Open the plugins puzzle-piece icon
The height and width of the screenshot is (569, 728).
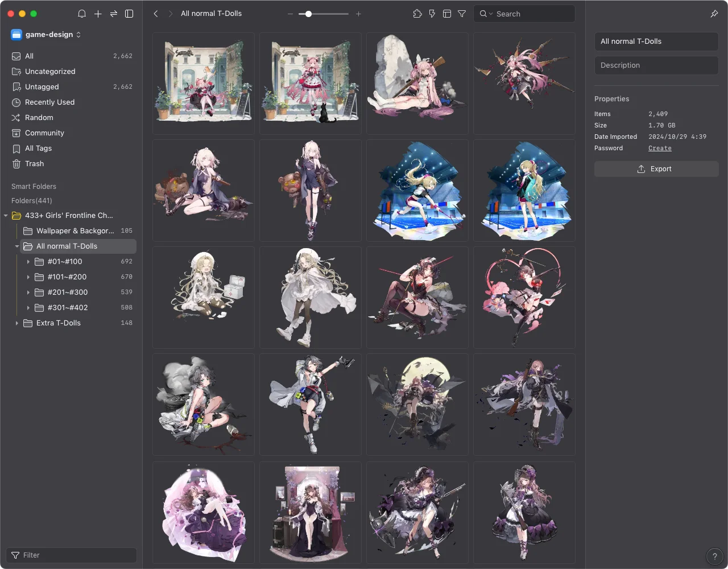pyautogui.click(x=417, y=14)
